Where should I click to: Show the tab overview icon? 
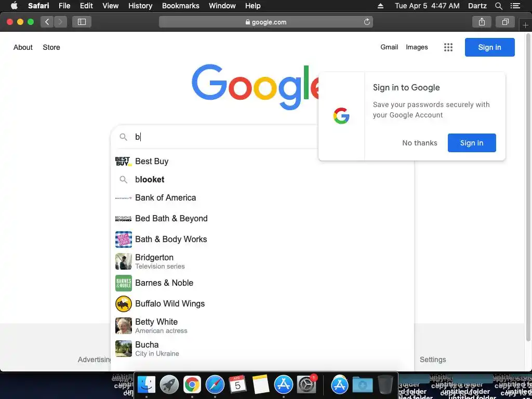pyautogui.click(x=505, y=22)
